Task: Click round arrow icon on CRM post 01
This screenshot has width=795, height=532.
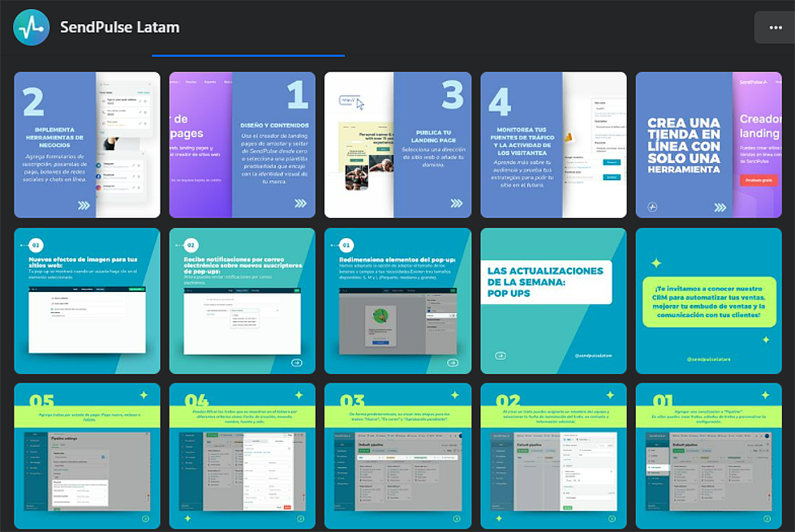Action: (x=767, y=518)
